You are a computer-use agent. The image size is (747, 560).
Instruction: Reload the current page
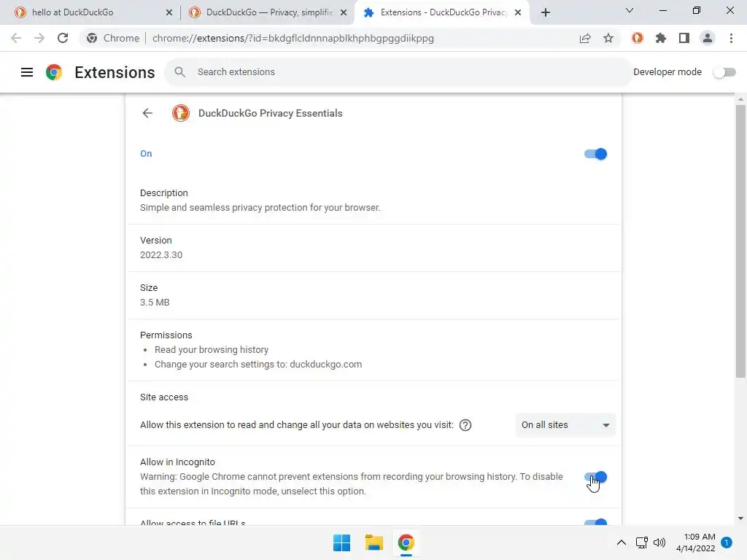[x=63, y=38]
